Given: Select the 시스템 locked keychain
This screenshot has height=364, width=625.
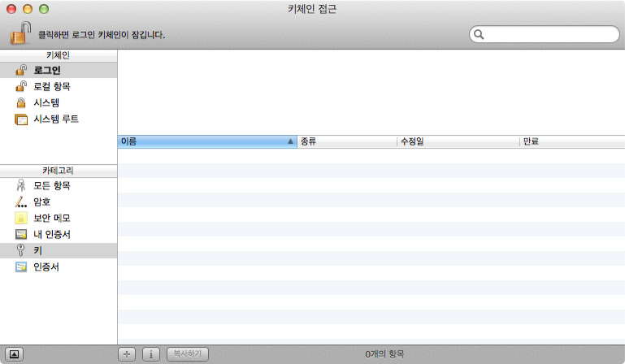Looking at the screenshot, I should tap(59, 103).
